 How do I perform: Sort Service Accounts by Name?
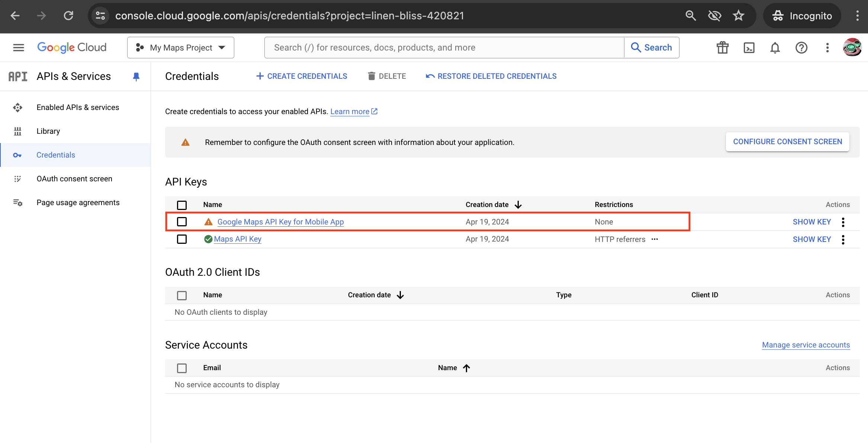click(x=454, y=368)
